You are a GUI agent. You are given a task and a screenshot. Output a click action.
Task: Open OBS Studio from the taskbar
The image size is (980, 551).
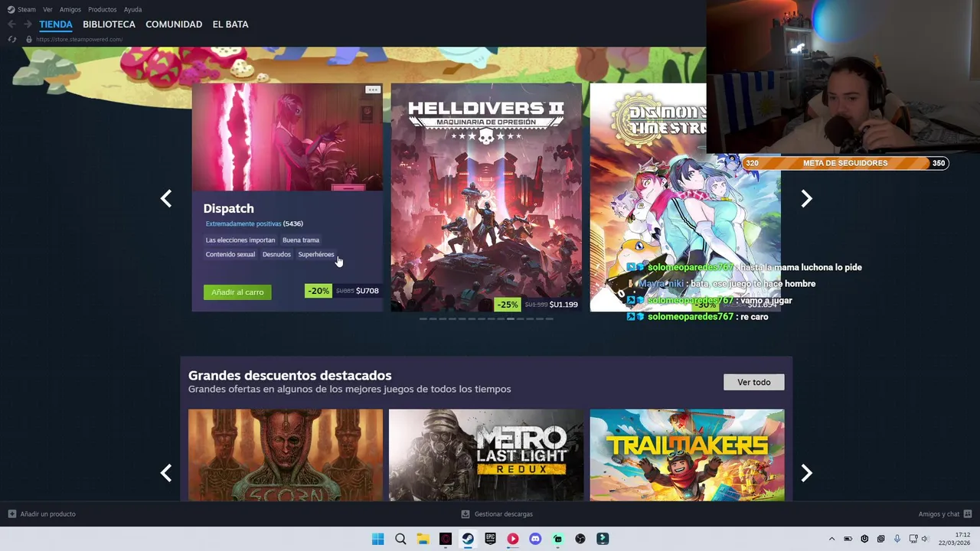580,539
